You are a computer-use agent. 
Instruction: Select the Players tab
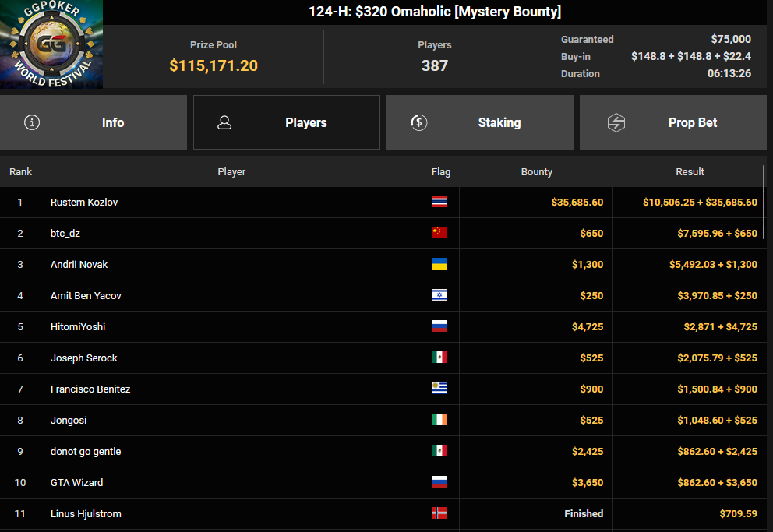point(287,122)
